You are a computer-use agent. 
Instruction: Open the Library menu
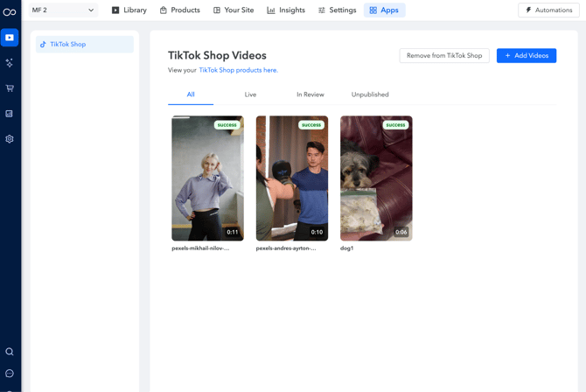[x=129, y=10]
